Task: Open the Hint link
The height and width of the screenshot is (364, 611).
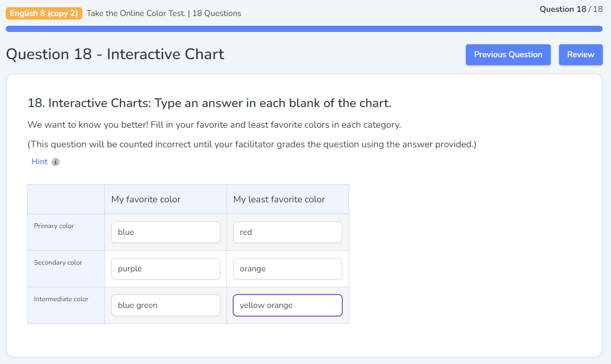Action: coord(39,162)
